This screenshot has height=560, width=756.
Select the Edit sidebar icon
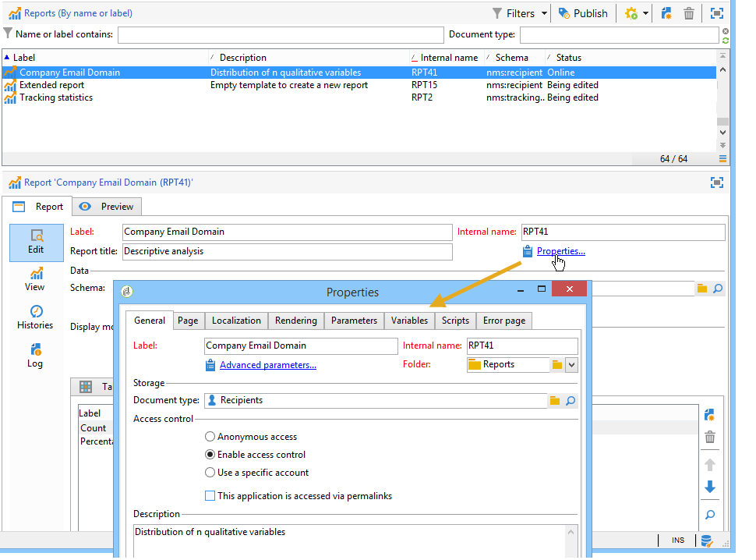36,243
